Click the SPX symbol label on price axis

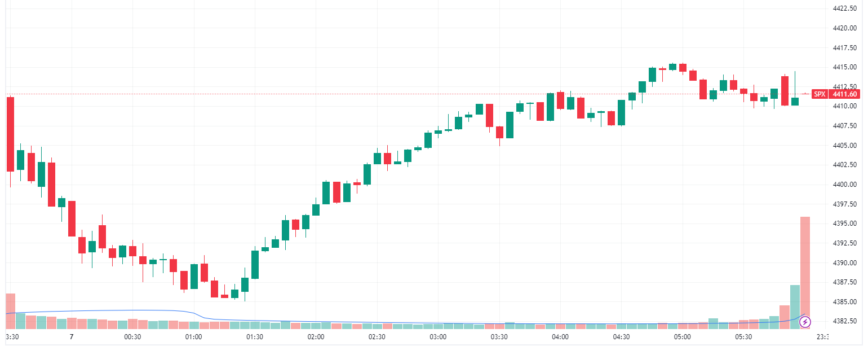(820, 94)
